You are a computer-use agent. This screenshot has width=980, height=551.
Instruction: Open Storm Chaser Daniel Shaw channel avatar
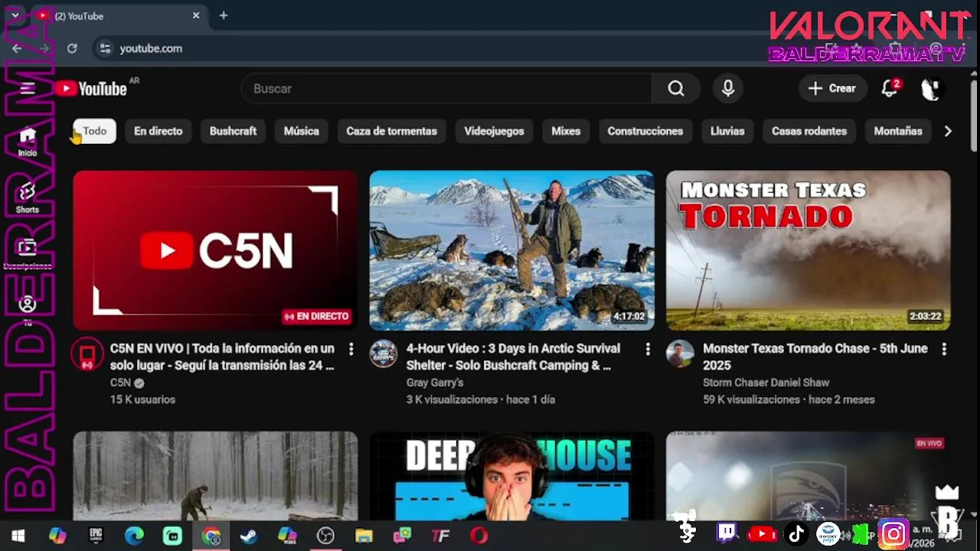680,354
